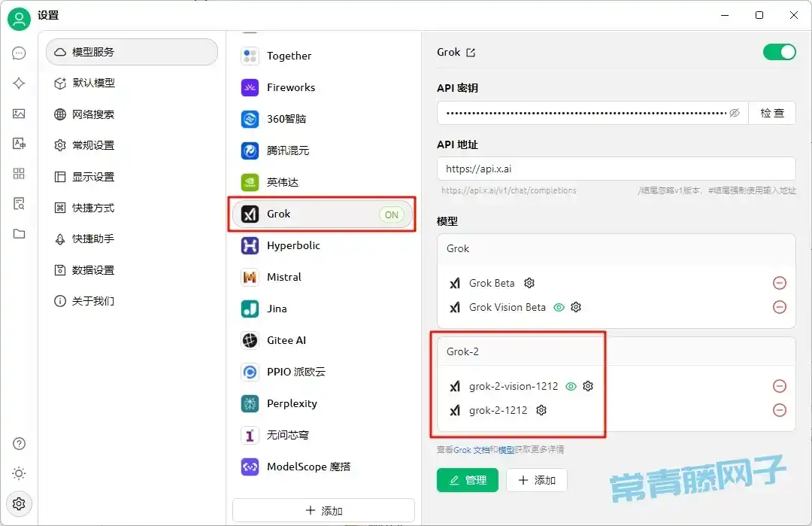
Task: Go to 显示设置 settings section
Action: (x=132, y=177)
